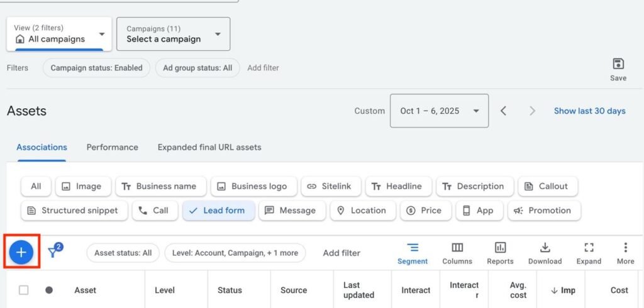
Task: Switch to the Performance tab
Action: point(112,147)
